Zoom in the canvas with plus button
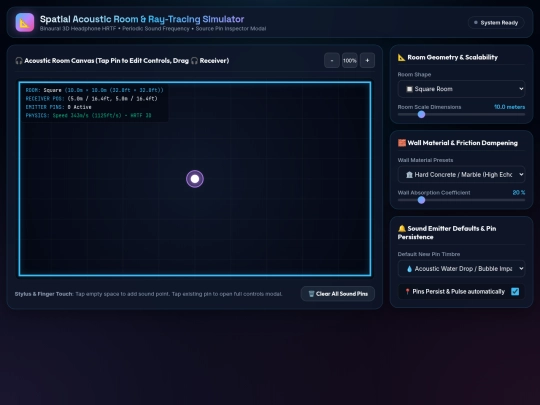Image resolution: width=540 pixels, height=405 pixels. 367,61
